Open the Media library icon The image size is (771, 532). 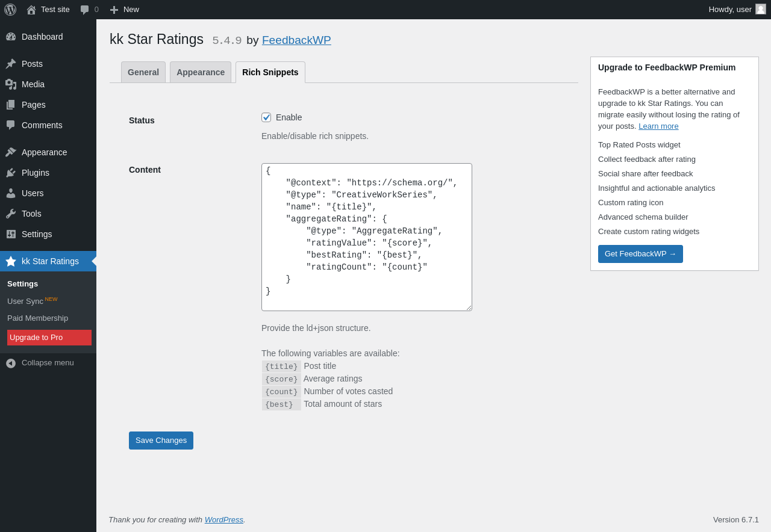(x=11, y=84)
